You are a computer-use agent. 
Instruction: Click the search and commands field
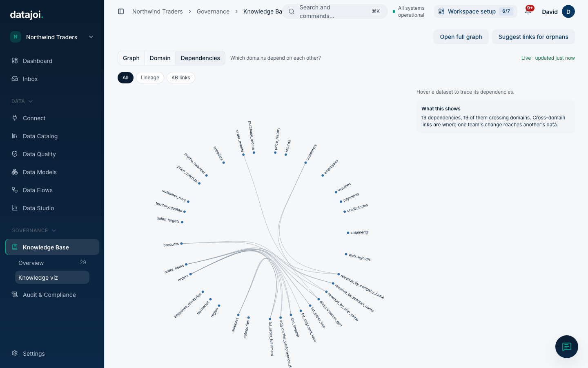tap(335, 11)
